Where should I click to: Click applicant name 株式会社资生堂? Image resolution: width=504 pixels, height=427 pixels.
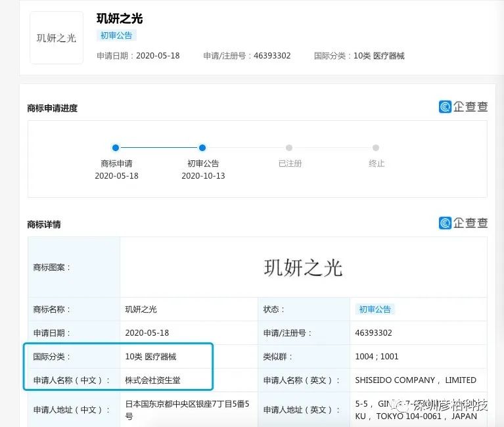click(152, 380)
